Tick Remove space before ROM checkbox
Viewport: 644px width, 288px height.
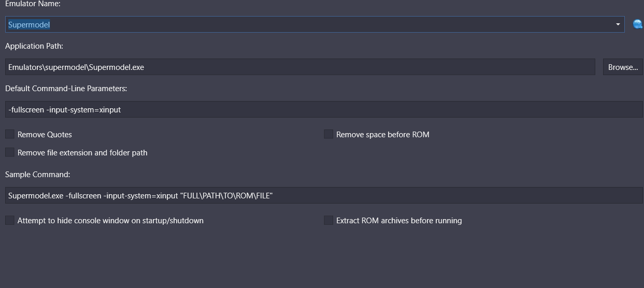click(328, 134)
